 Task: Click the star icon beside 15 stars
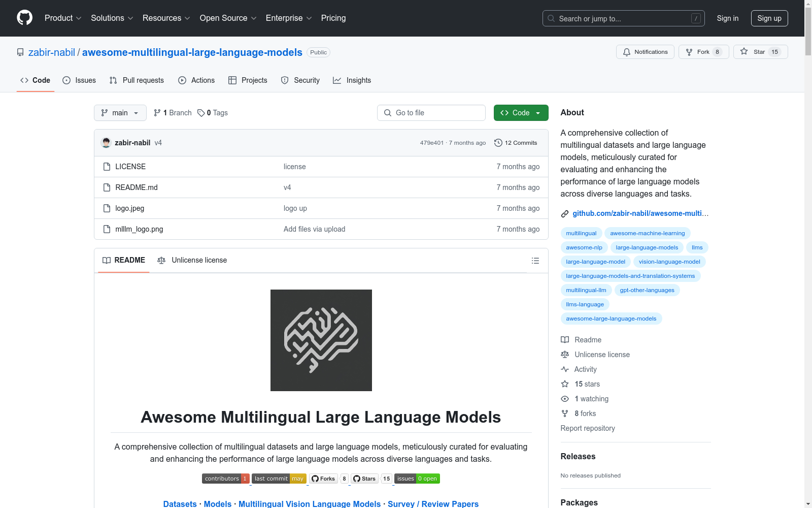coord(565,384)
